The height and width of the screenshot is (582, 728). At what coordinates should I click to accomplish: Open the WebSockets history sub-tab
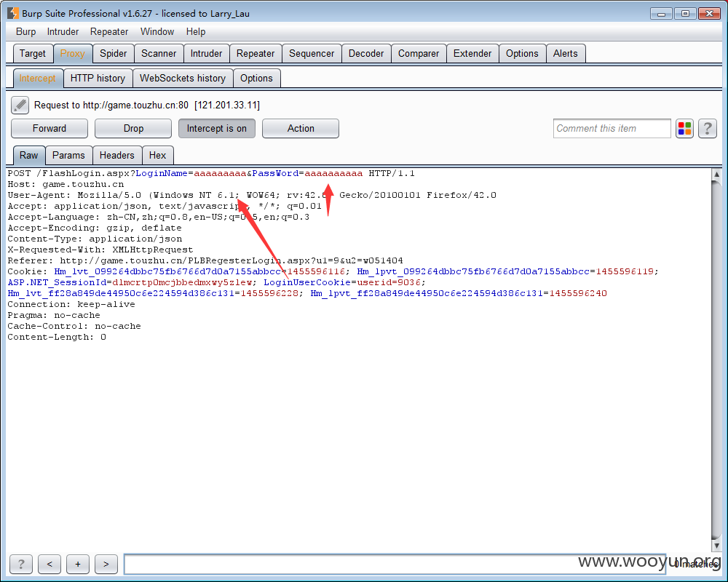(x=183, y=79)
